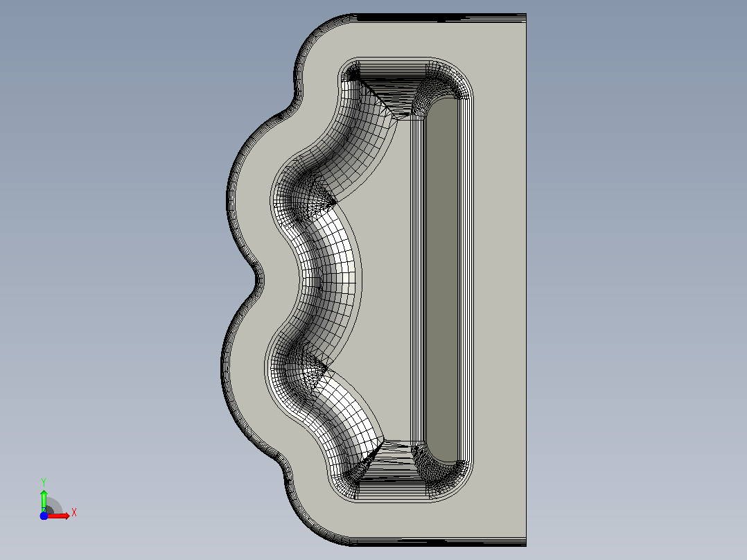Click the red X-axis arrow of the triad
Viewport: 747px width, 560px height.
(x=58, y=516)
